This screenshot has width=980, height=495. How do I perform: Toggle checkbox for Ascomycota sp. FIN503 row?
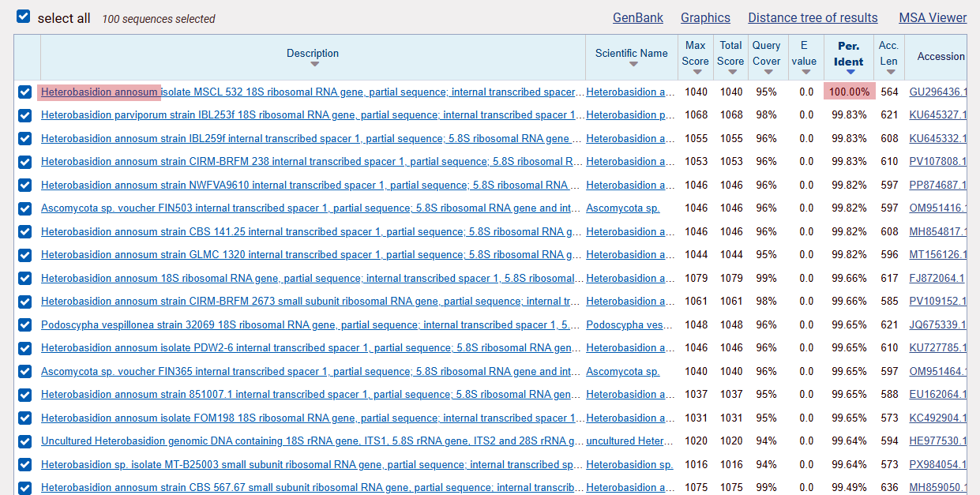(x=25, y=208)
